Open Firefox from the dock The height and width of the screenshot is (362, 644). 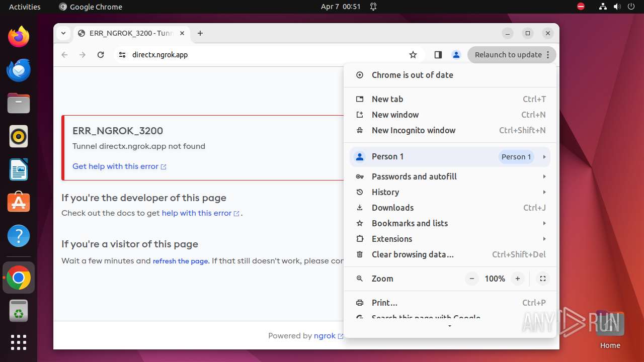click(x=19, y=37)
